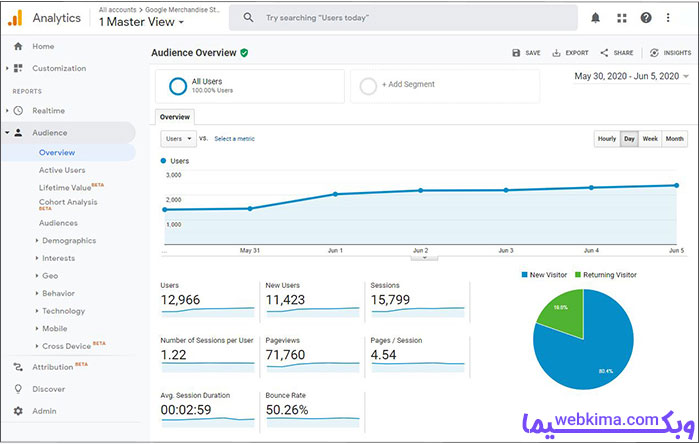This screenshot has width=700, height=444.
Task: Click the Pageviews 71,760 value
Action: point(285,355)
